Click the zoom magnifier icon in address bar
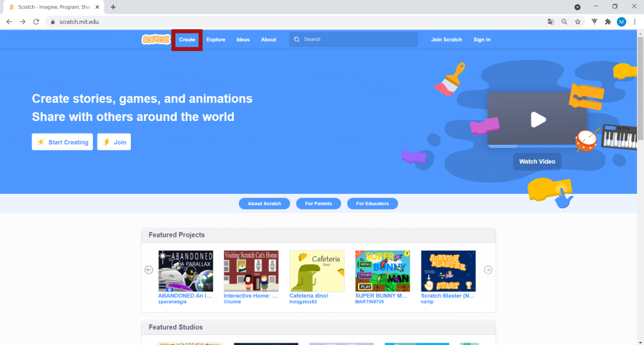This screenshot has height=345, width=644. pos(564,22)
